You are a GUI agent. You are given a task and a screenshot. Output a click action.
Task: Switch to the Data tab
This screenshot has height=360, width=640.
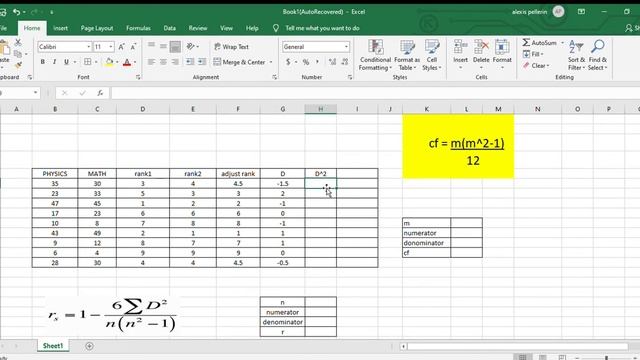tap(169, 28)
